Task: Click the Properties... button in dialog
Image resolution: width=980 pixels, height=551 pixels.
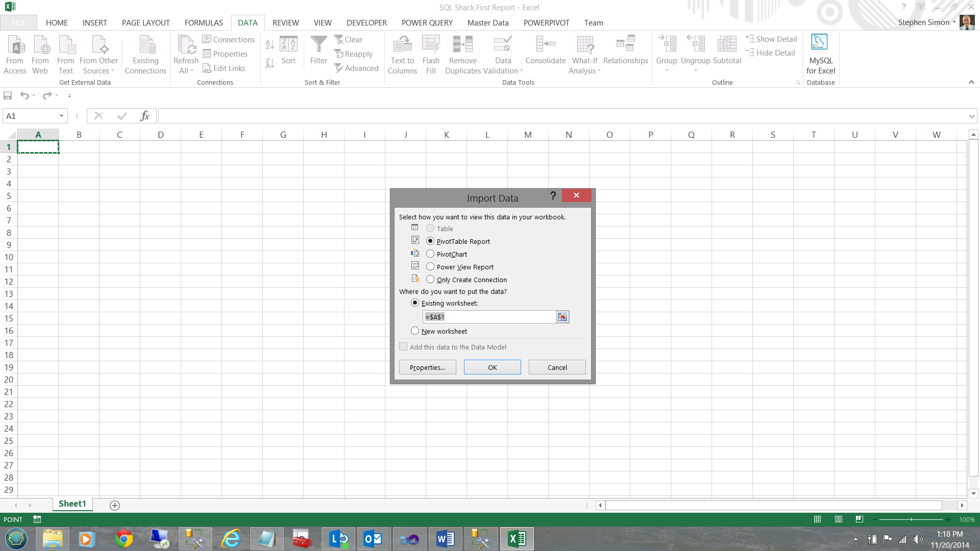Action: [427, 367]
